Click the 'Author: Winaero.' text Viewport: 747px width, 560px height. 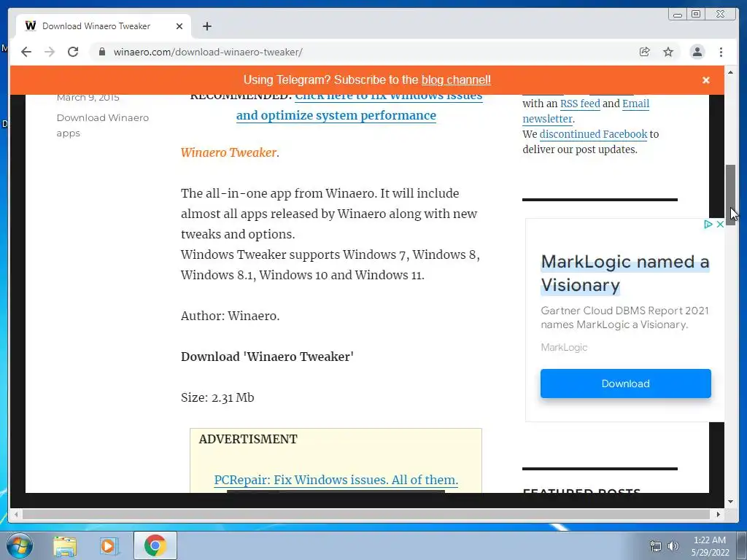(230, 316)
